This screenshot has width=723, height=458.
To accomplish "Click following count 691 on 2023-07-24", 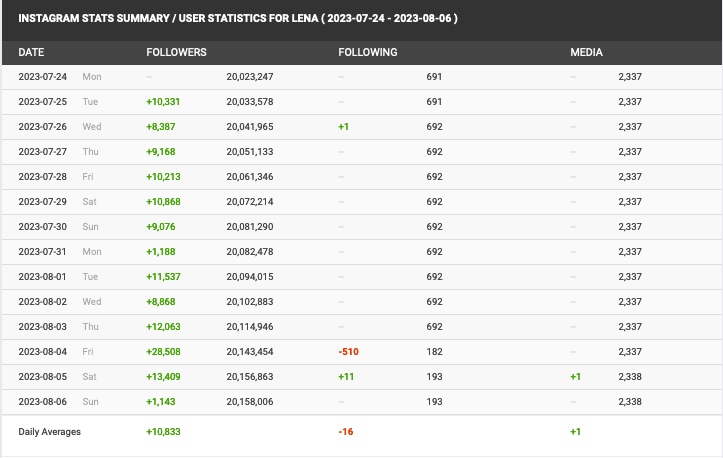I will [x=434, y=77].
